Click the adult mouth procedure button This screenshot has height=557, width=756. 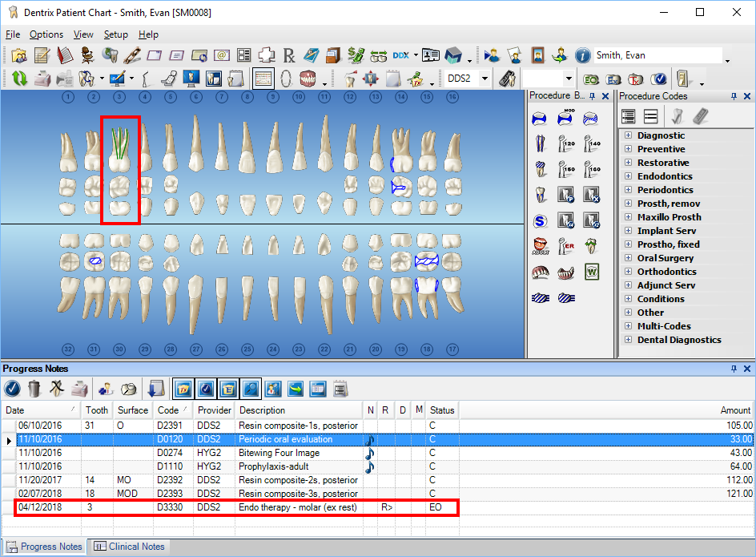[541, 246]
